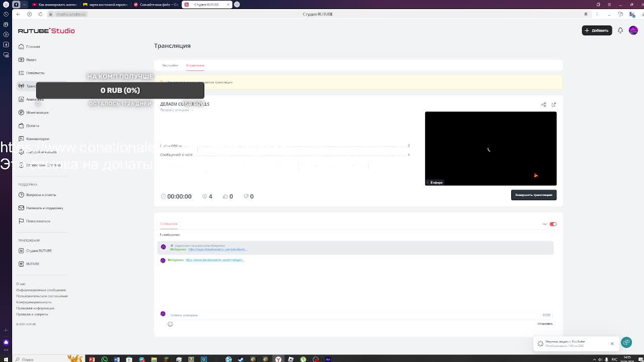Open the Видео section in sidebar

coord(28,59)
